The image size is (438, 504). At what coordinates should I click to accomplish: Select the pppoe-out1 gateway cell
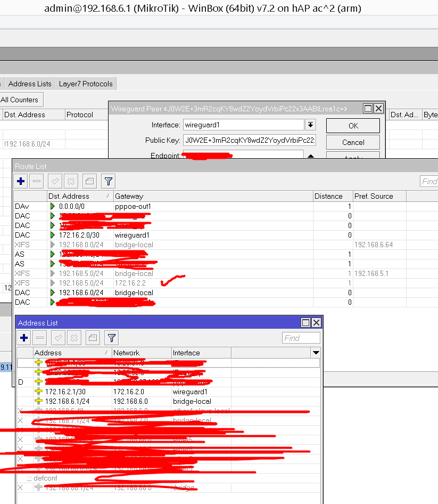pyautogui.click(x=133, y=206)
